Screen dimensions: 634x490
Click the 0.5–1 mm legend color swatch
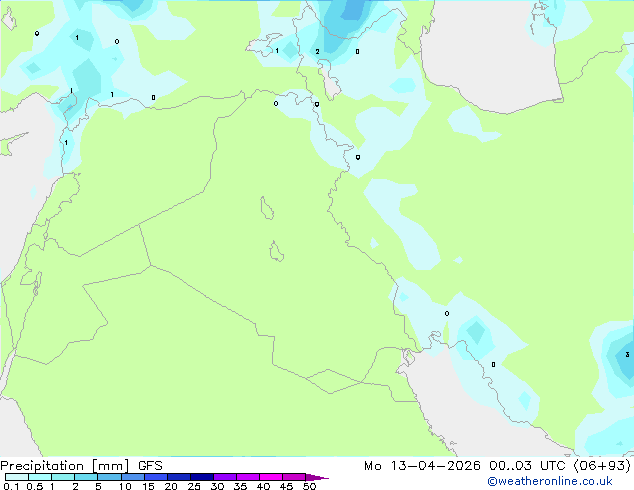(40, 477)
